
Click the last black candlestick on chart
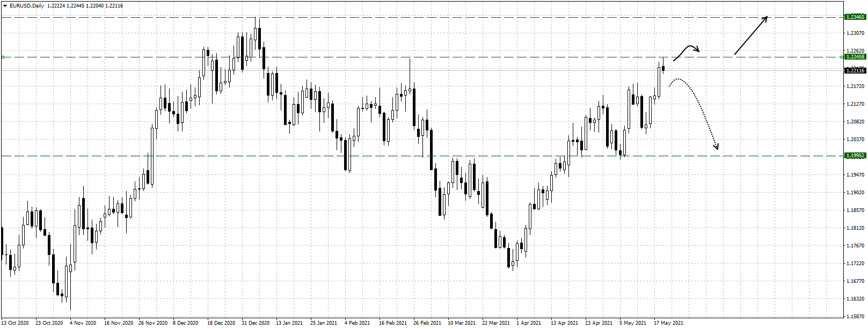pos(663,68)
